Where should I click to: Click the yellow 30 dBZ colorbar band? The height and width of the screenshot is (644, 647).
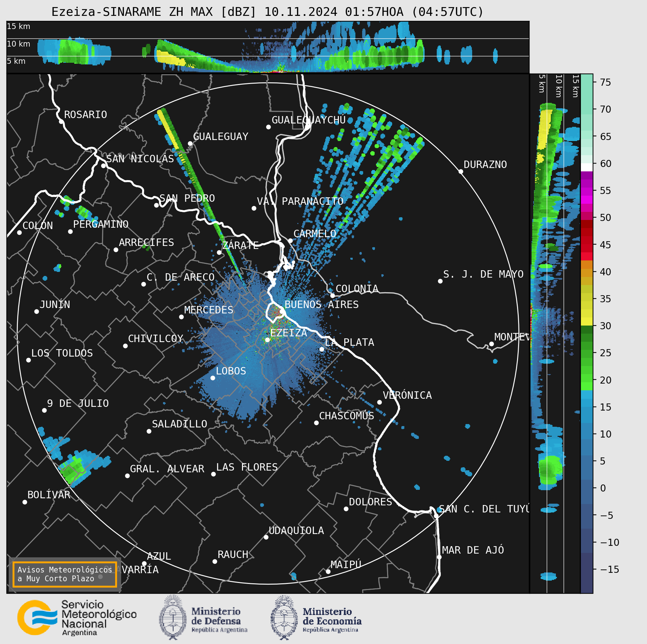587,321
